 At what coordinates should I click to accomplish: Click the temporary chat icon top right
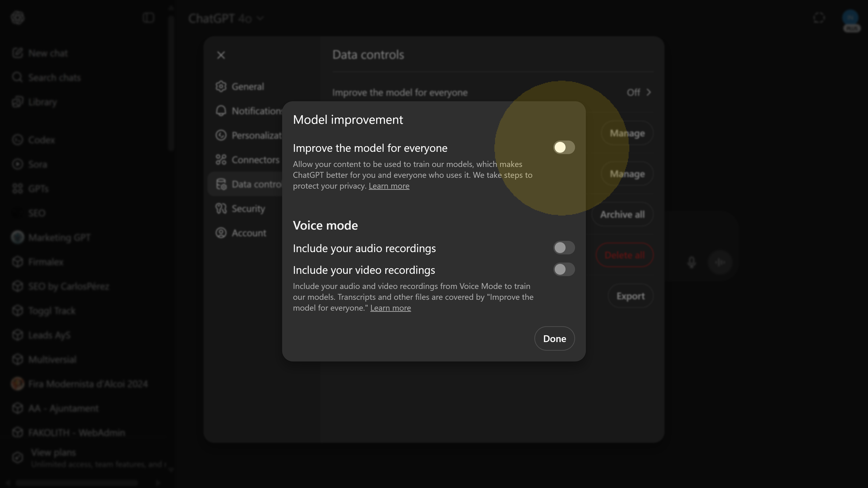click(819, 18)
